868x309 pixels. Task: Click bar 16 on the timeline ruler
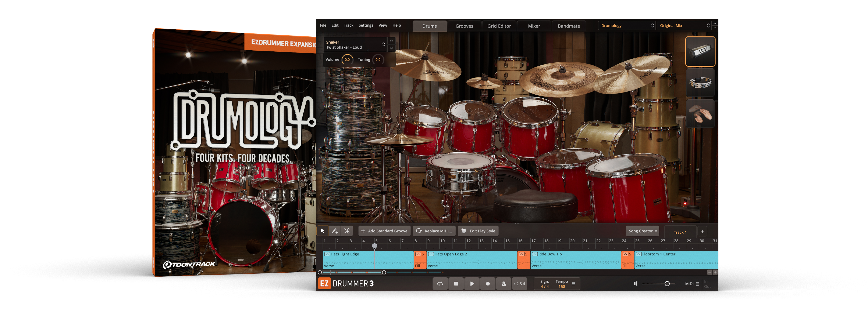coord(520,241)
